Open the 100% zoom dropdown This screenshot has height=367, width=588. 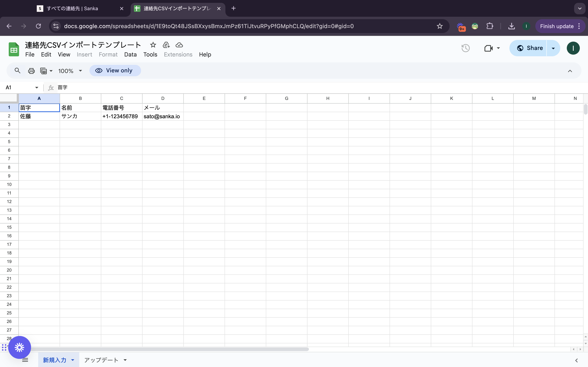[x=70, y=71]
